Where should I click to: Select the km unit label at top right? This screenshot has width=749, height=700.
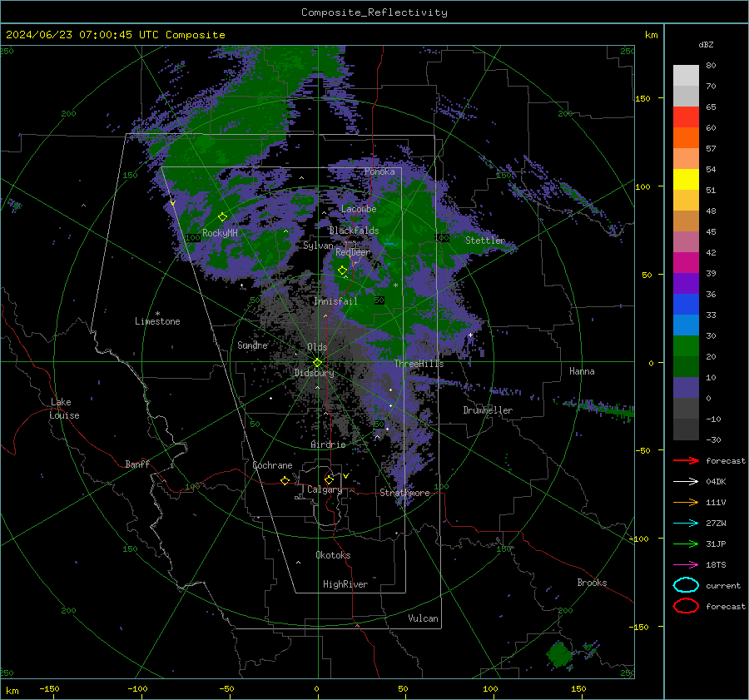pyautogui.click(x=651, y=35)
